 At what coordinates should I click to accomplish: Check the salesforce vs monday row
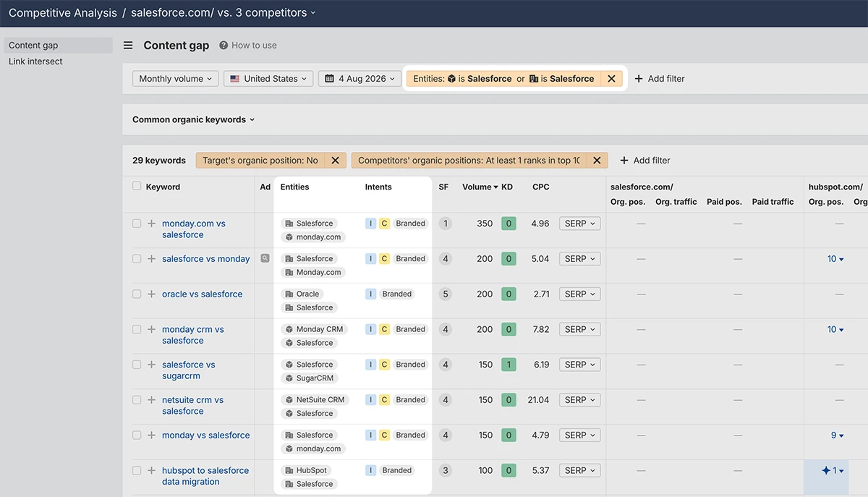coord(137,259)
